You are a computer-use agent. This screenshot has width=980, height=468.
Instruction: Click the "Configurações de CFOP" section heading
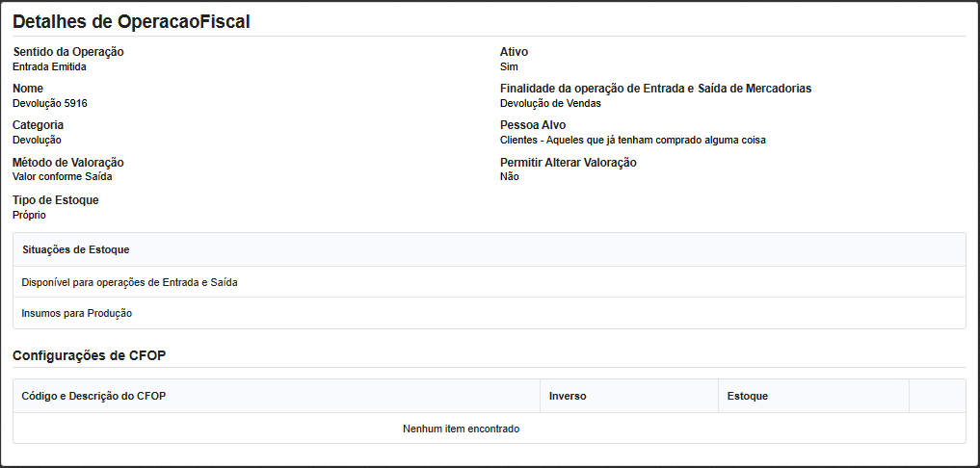point(90,355)
